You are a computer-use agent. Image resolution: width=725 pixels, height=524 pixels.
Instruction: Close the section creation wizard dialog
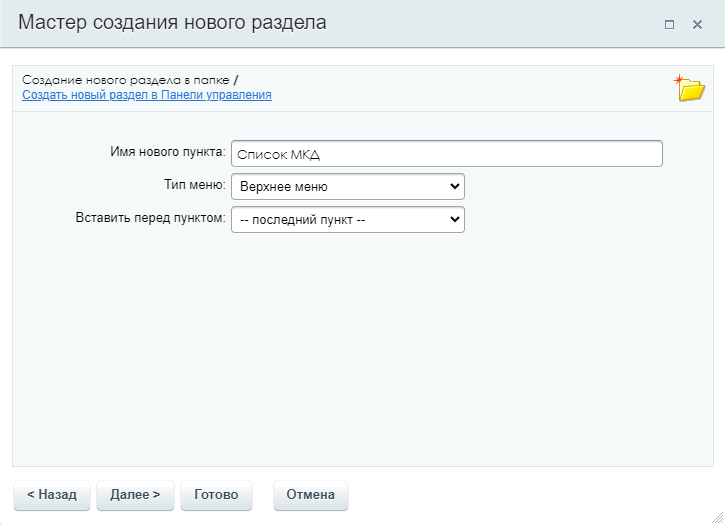[697, 25]
